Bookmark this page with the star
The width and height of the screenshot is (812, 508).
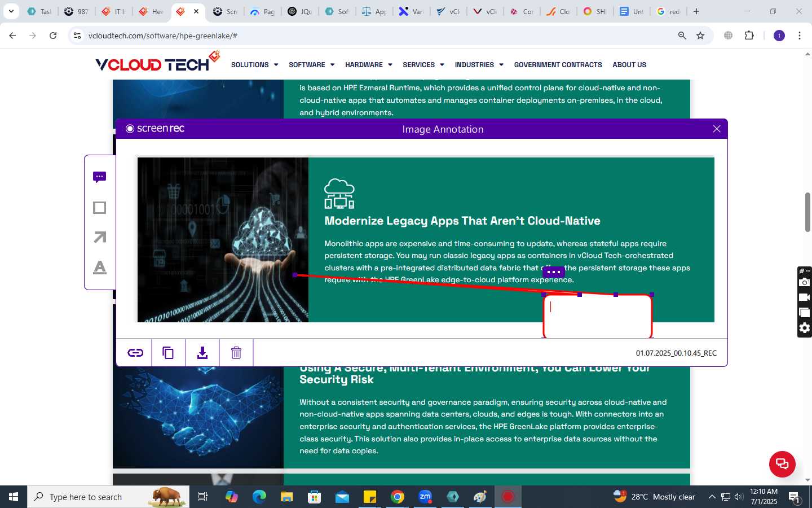(700, 36)
